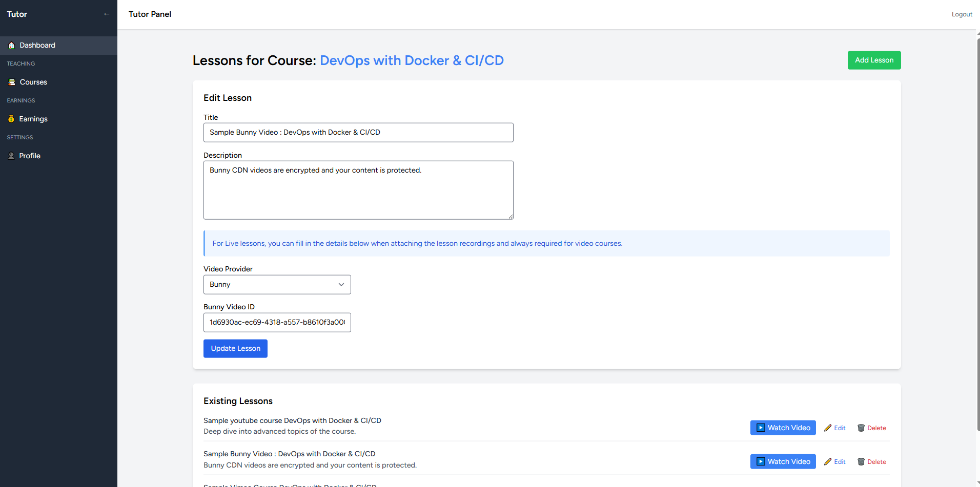980x487 pixels.
Task: Click into the Description text area
Action: click(x=358, y=190)
